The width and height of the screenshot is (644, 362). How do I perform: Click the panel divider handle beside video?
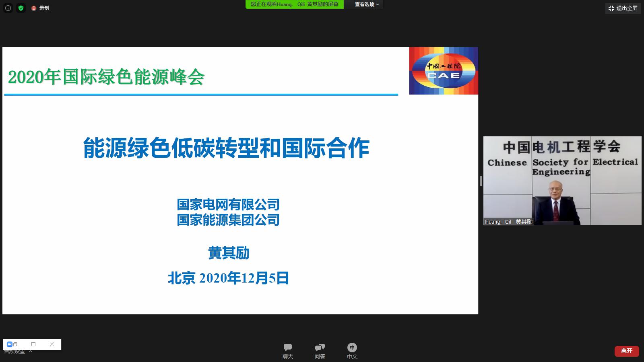pyautogui.click(x=481, y=181)
